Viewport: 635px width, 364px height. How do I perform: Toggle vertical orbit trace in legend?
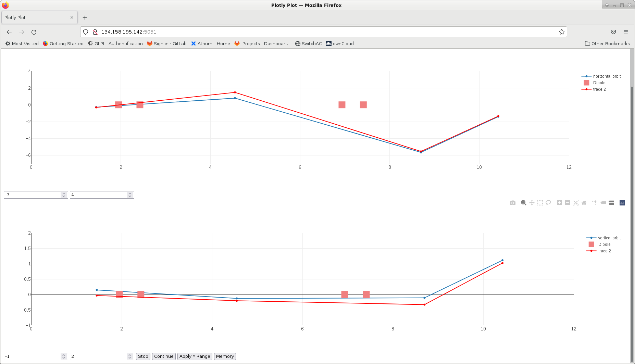[x=609, y=238]
